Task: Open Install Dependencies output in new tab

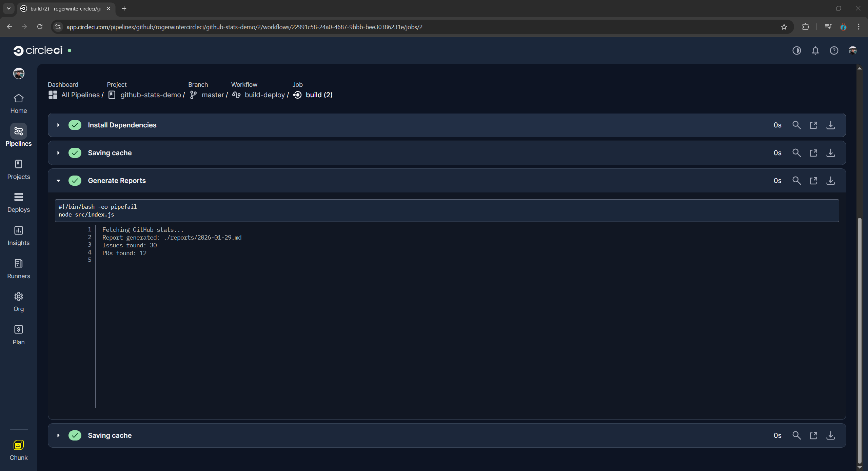Action: point(813,125)
